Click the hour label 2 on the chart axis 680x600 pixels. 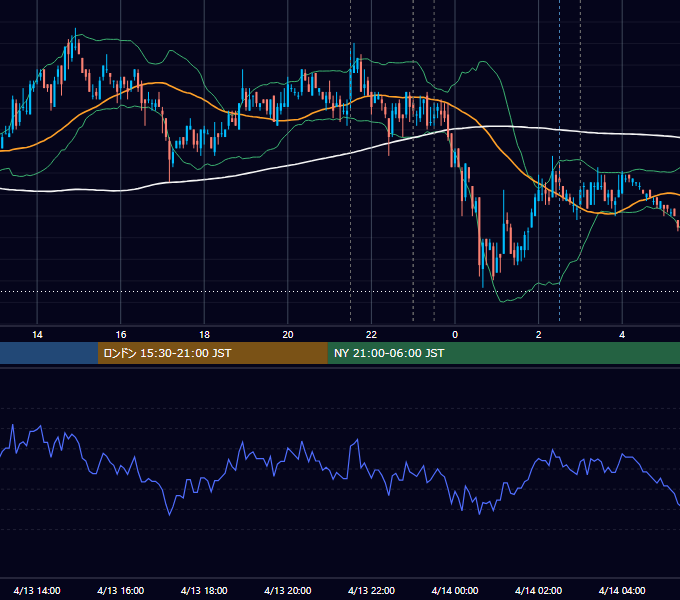coord(538,335)
